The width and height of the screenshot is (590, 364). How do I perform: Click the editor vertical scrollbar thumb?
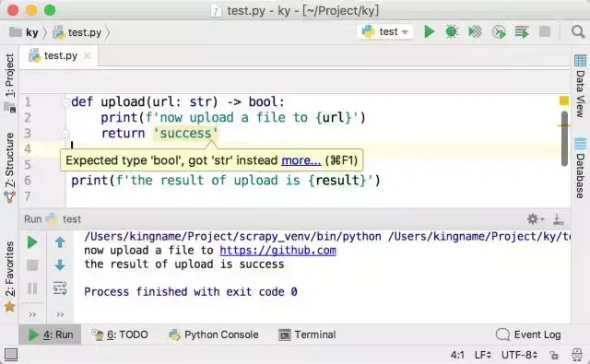(x=564, y=138)
